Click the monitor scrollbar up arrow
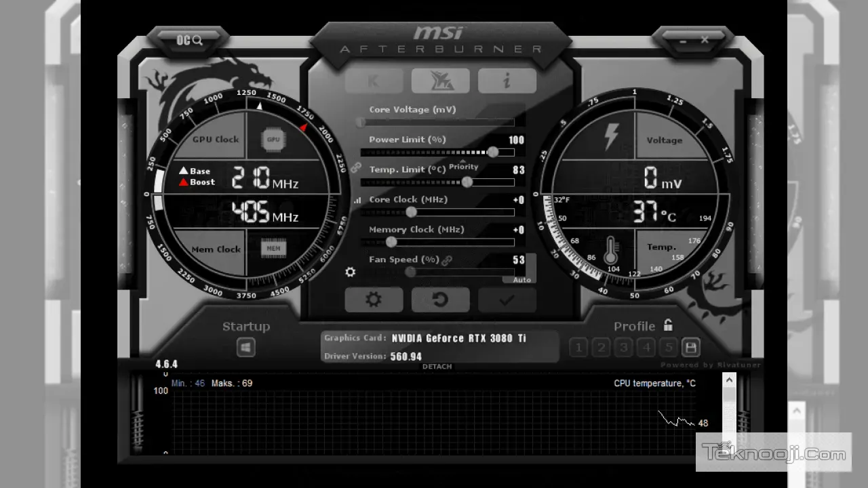868x488 pixels. [x=729, y=380]
